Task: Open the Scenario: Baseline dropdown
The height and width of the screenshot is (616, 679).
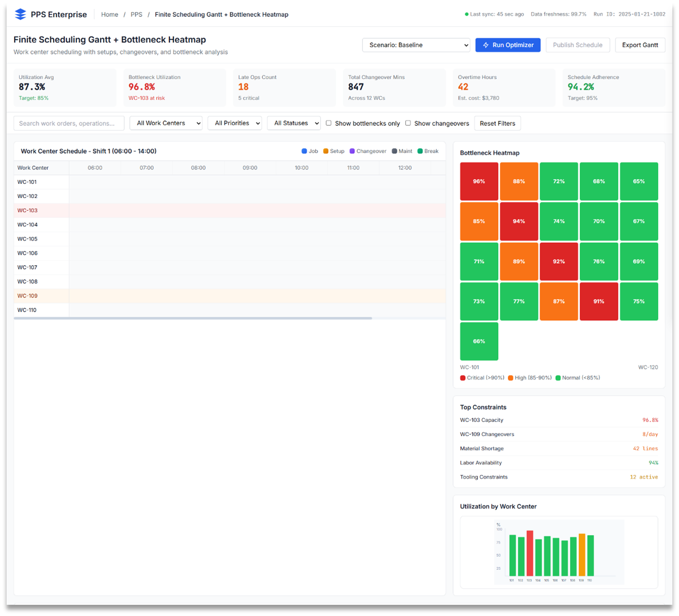Action: pyautogui.click(x=416, y=45)
